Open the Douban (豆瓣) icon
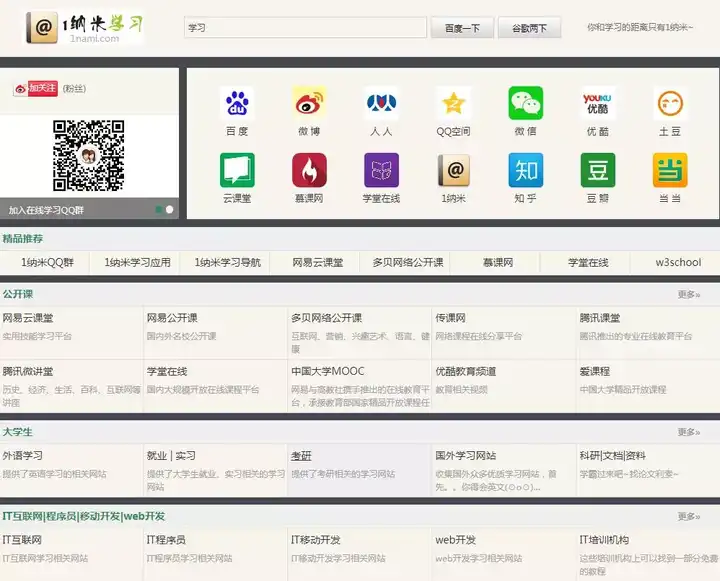 click(x=597, y=170)
